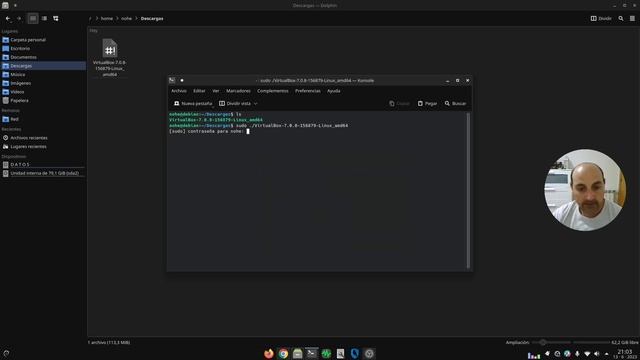Open Marcadores menu in Konsole
This screenshot has width=640, height=360.
(x=238, y=91)
